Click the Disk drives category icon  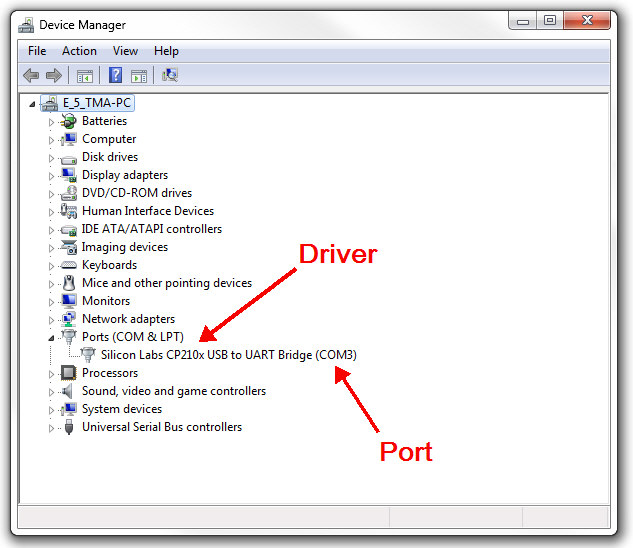(x=68, y=159)
